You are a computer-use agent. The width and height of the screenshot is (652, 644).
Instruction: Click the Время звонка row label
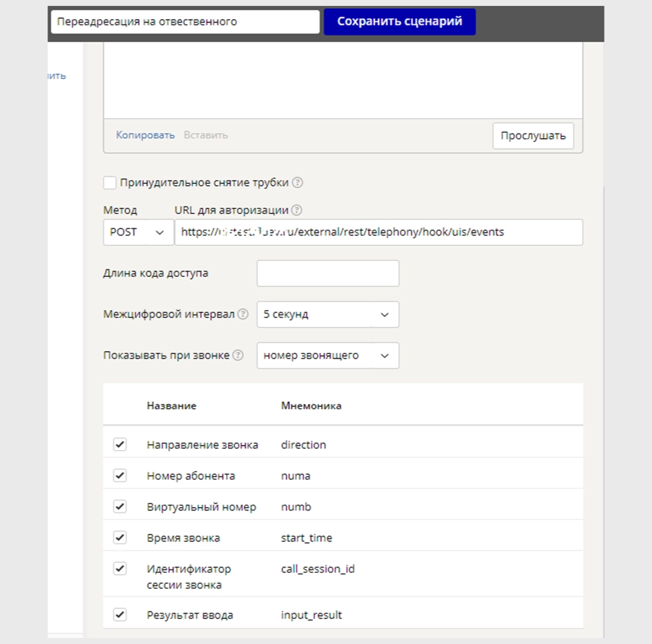coord(183,538)
